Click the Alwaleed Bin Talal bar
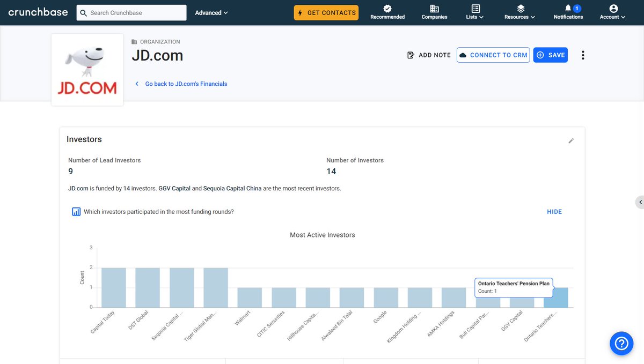This screenshot has width=644, height=364. [352, 298]
